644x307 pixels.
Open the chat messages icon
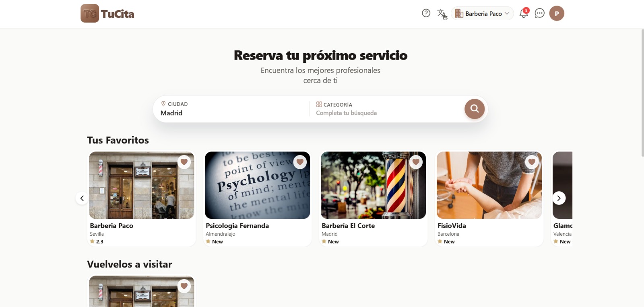coord(539,13)
